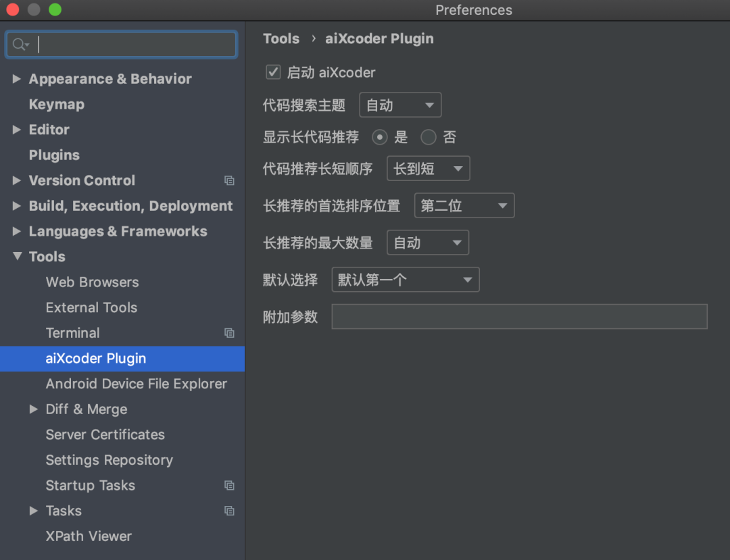Click the share settings icon beside Startup Tasks
The image size is (730, 560).
(229, 485)
